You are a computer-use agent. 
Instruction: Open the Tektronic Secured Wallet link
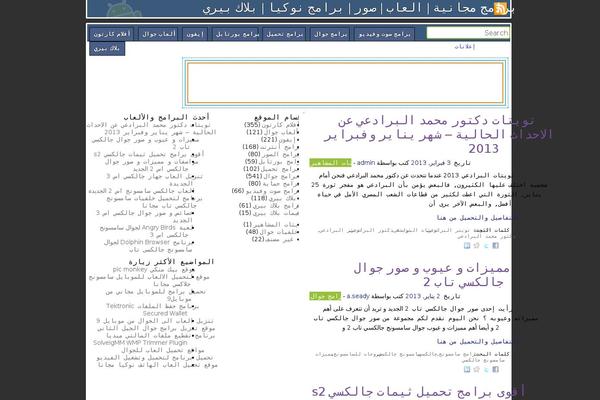click(152, 310)
